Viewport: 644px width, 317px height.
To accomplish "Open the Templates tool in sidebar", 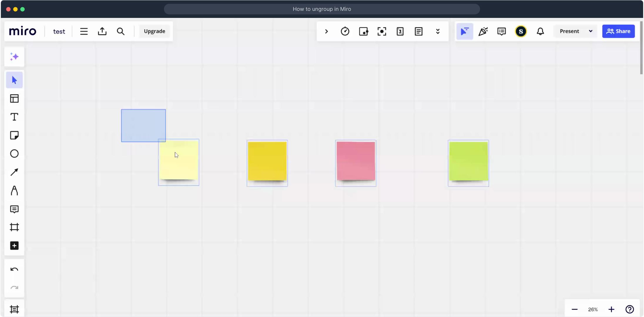I will [x=14, y=98].
